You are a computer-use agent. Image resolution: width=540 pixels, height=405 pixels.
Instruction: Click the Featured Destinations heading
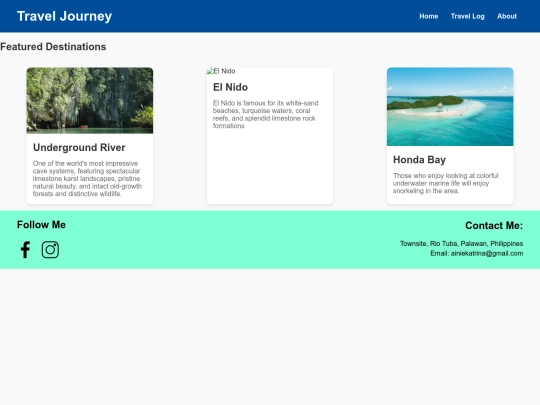pyautogui.click(x=53, y=46)
